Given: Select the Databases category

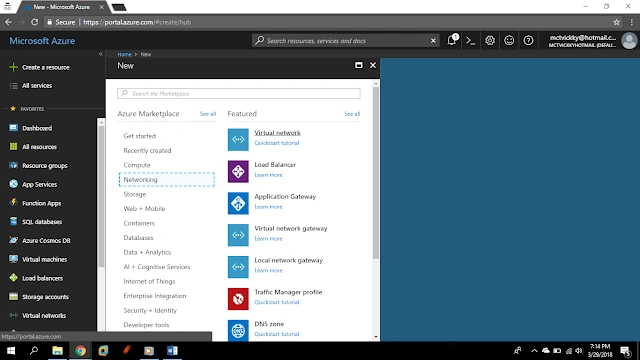Looking at the screenshot, I should coord(138,238).
